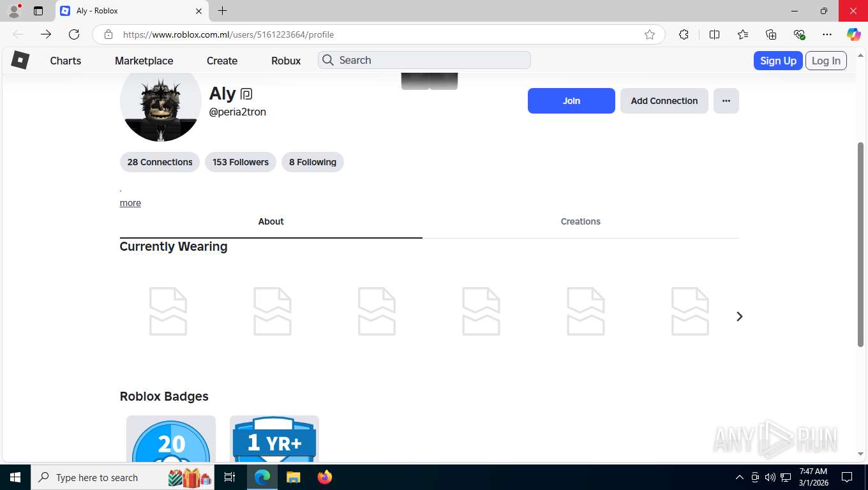Screen dimensions: 868x490
Task: Click the Roblox Search input field
Action: coord(424,60)
